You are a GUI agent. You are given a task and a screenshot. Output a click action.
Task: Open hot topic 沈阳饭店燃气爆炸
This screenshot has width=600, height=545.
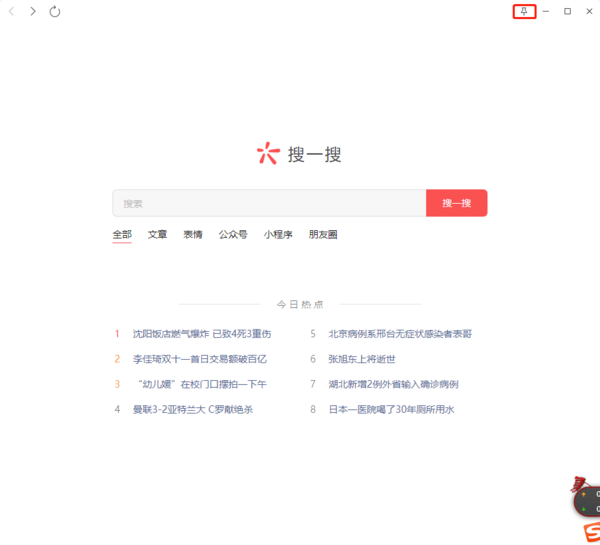pyautogui.click(x=202, y=334)
